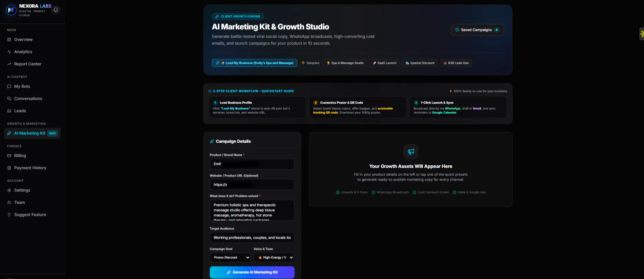Click the Website / Product URL field

[x=252, y=185]
